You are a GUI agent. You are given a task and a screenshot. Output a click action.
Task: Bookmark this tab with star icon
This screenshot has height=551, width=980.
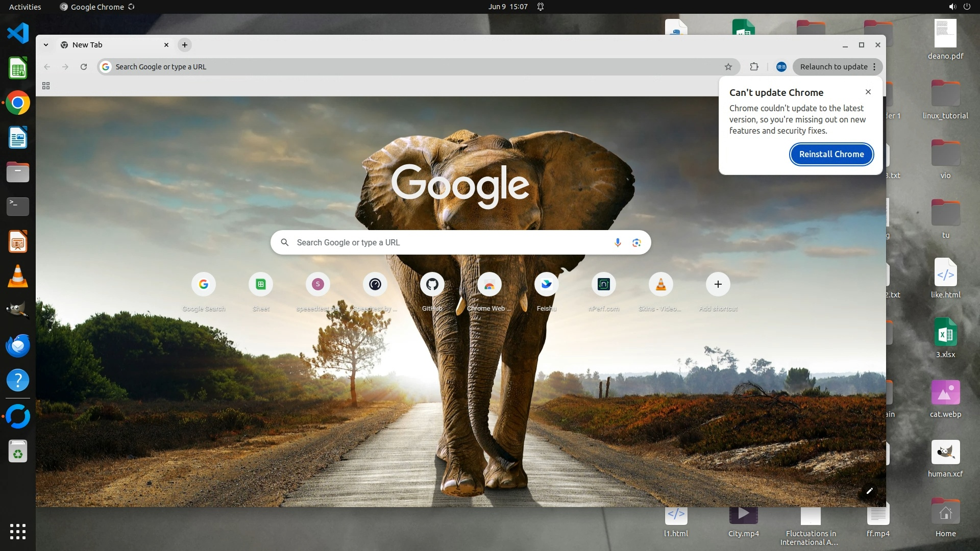click(x=728, y=67)
